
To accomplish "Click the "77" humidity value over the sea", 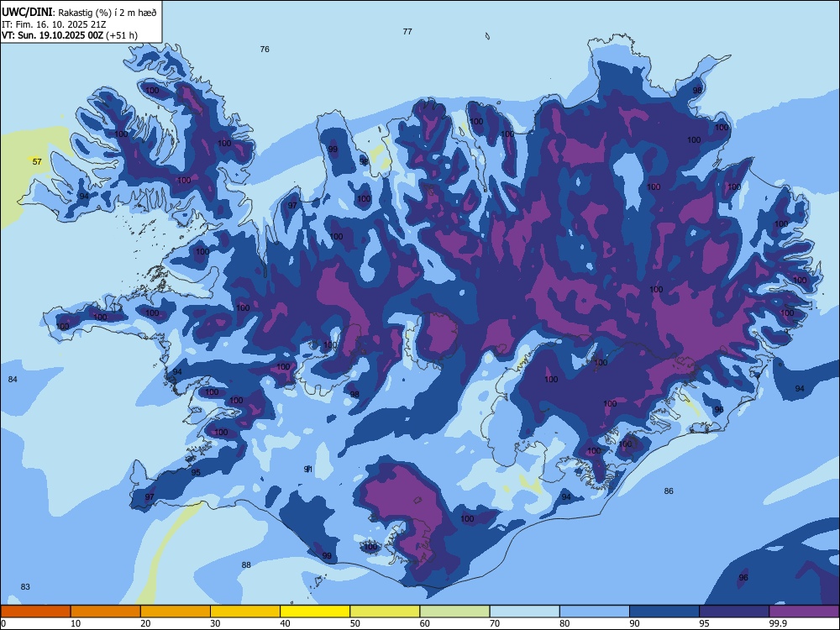I will [x=407, y=32].
